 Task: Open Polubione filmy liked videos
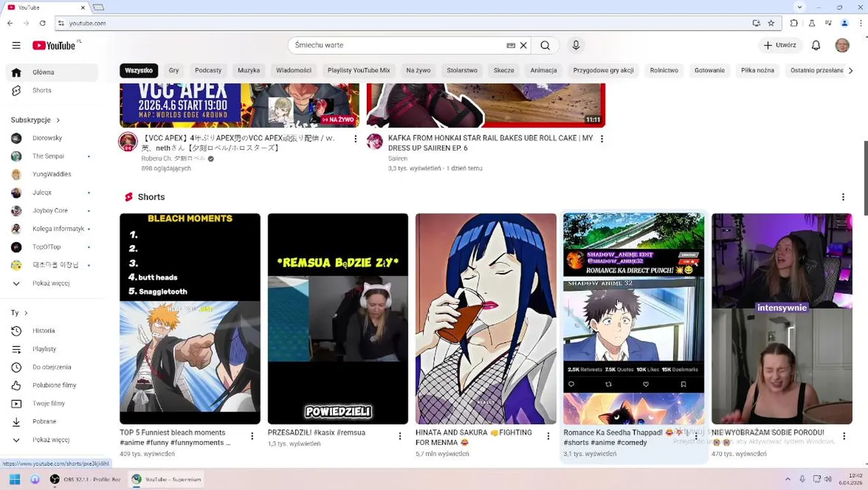(54, 385)
